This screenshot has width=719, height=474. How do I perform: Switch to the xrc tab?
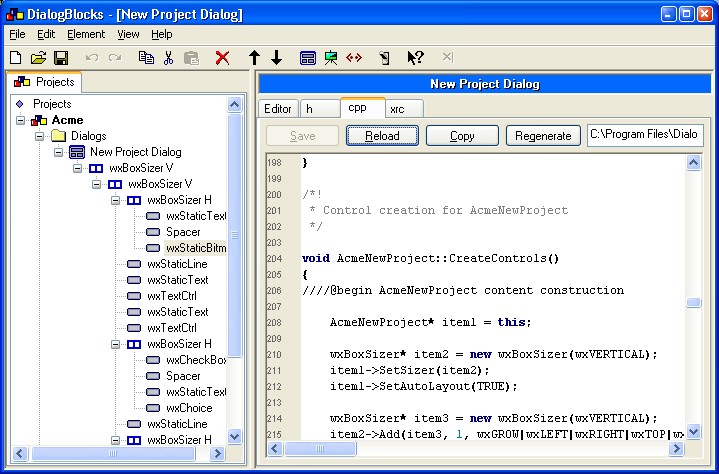(404, 109)
